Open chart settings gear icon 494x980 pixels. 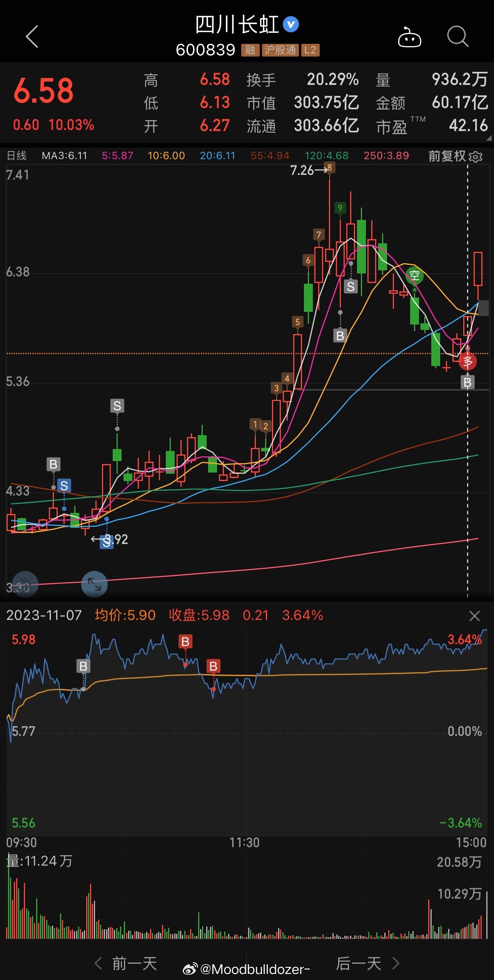click(476, 156)
